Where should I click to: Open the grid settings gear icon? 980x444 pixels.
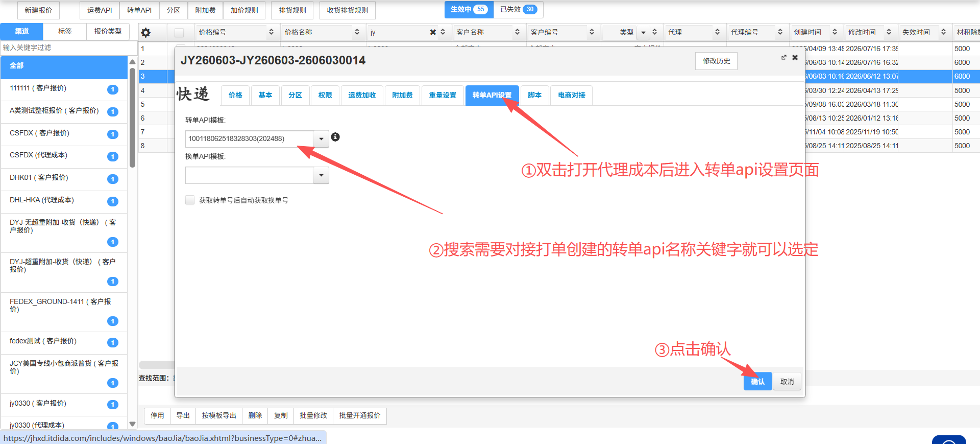click(x=146, y=33)
